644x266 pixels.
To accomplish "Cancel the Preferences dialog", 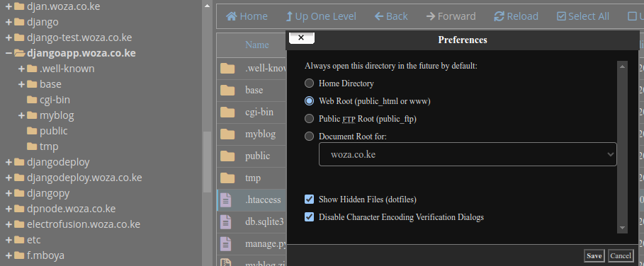I will pos(621,256).
